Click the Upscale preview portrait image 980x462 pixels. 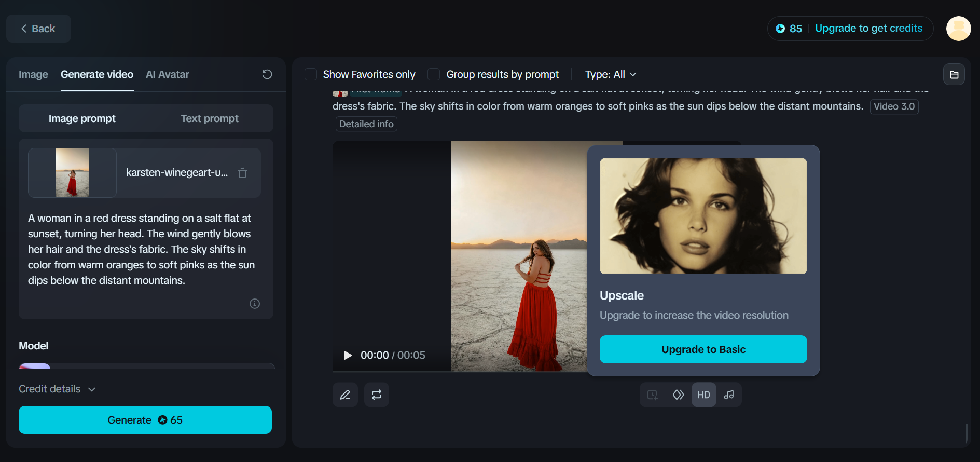tap(703, 216)
